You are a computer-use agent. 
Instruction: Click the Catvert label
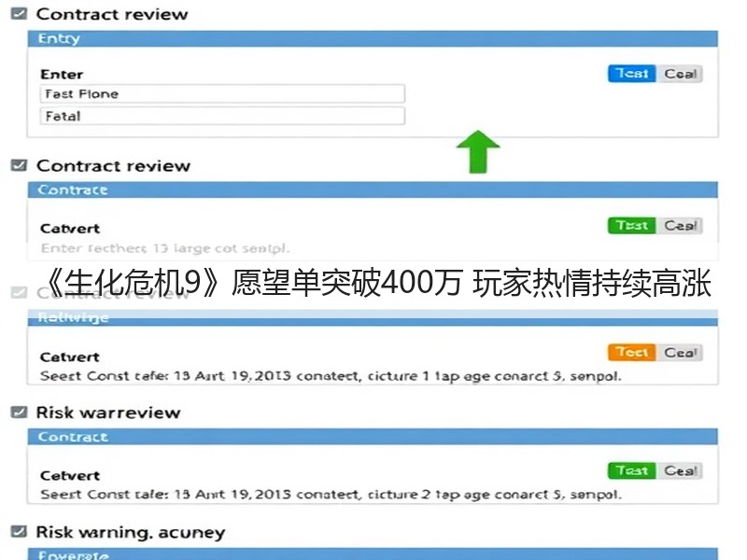(x=70, y=229)
